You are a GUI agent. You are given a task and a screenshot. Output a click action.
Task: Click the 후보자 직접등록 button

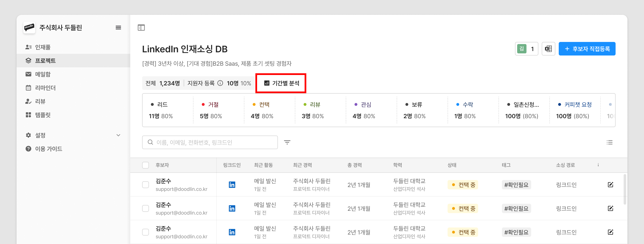(587, 49)
